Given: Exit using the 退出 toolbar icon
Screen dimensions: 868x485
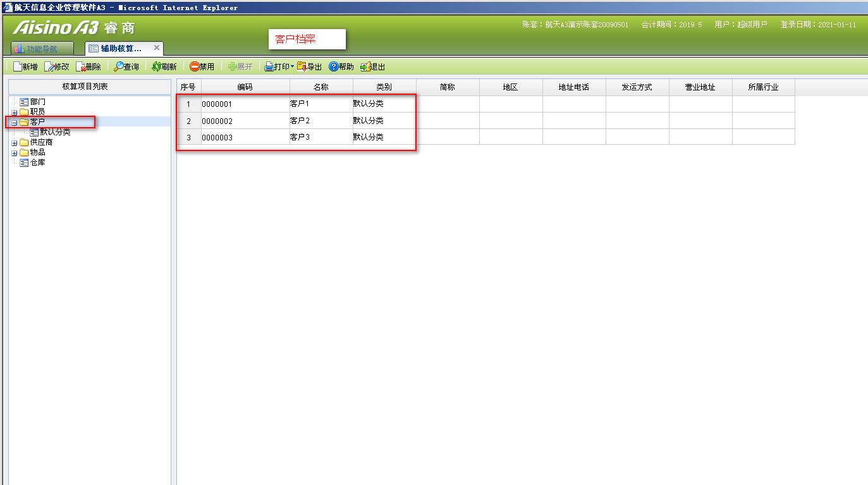Looking at the screenshot, I should pos(365,66).
